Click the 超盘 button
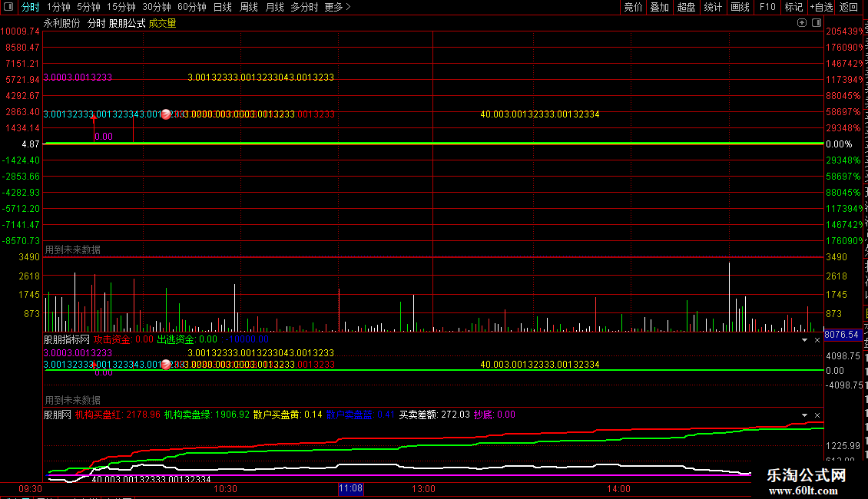This screenshot has width=868, height=499. coord(687,7)
